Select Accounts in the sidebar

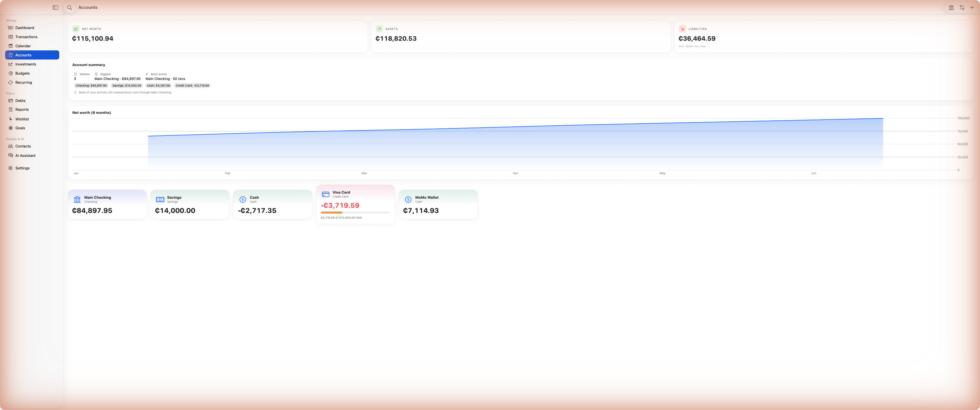(x=32, y=55)
